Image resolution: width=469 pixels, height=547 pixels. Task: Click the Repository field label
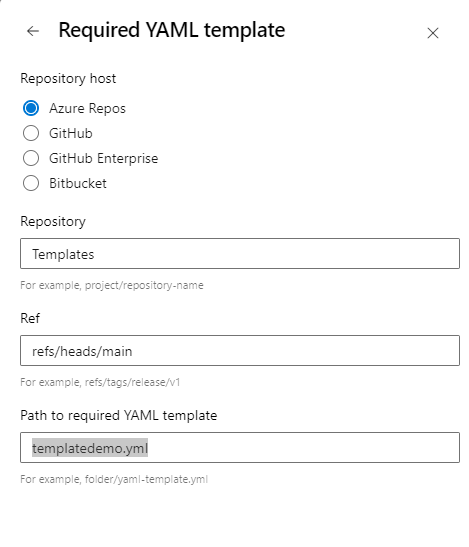click(53, 222)
